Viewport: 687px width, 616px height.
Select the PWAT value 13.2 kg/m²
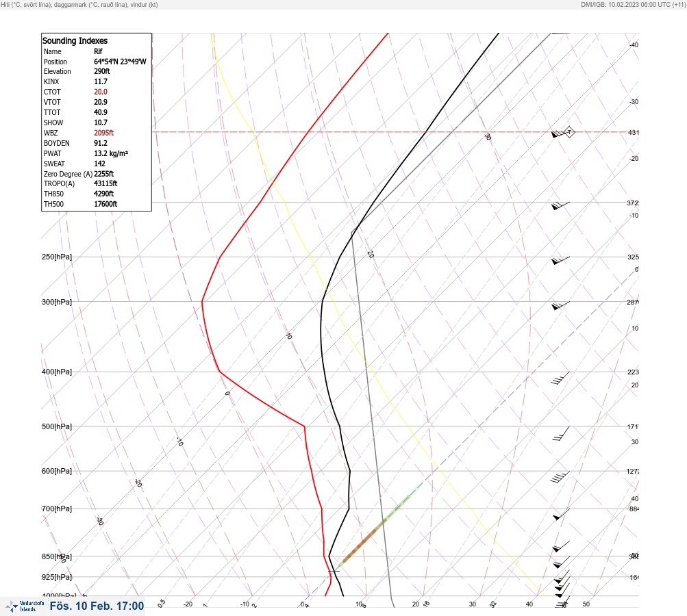point(111,153)
